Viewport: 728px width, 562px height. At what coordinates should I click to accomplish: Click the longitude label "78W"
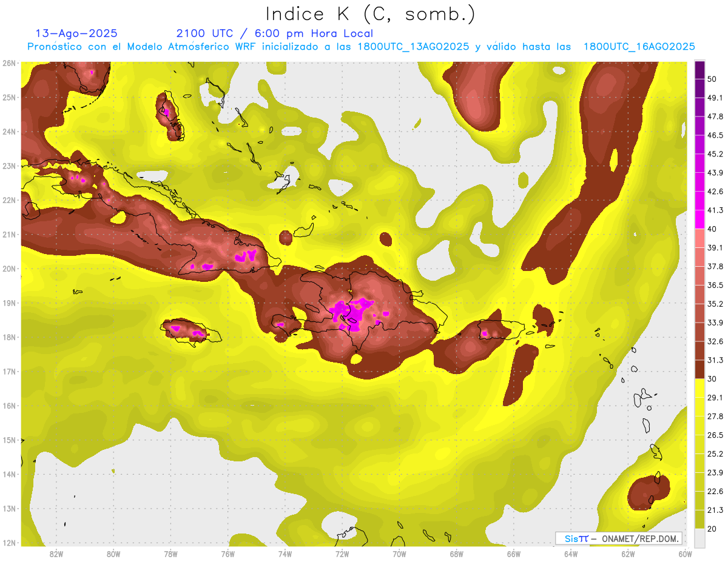point(170,554)
